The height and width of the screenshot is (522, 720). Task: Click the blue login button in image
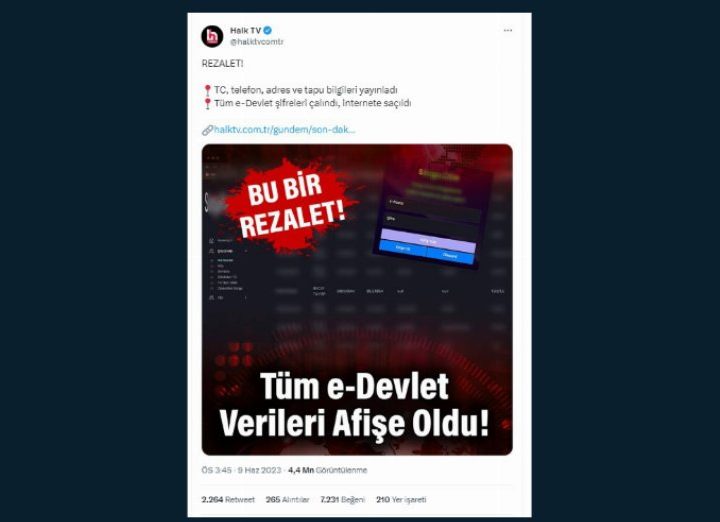[x=403, y=248]
